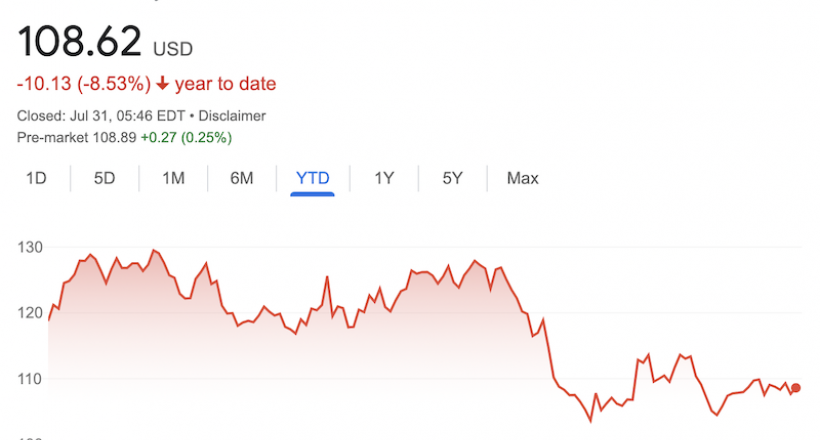Click the 120 y-axis label
The height and width of the screenshot is (440, 820).
pyautogui.click(x=30, y=313)
